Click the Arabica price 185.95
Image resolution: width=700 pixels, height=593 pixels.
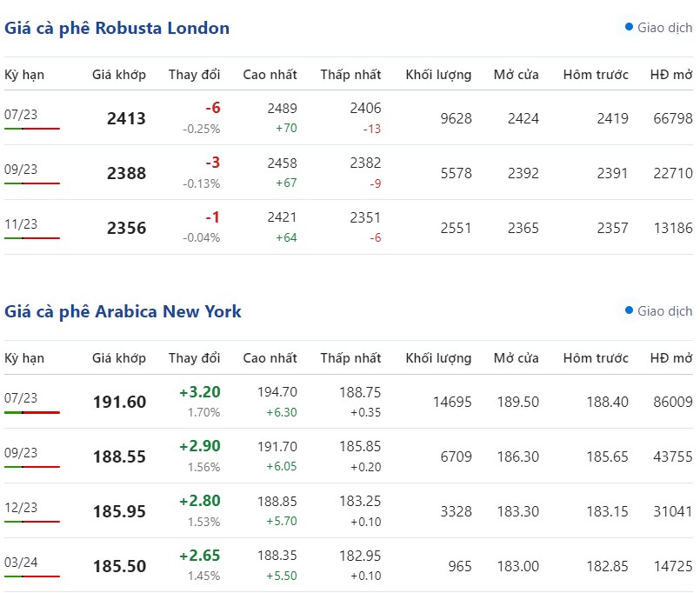tap(120, 511)
